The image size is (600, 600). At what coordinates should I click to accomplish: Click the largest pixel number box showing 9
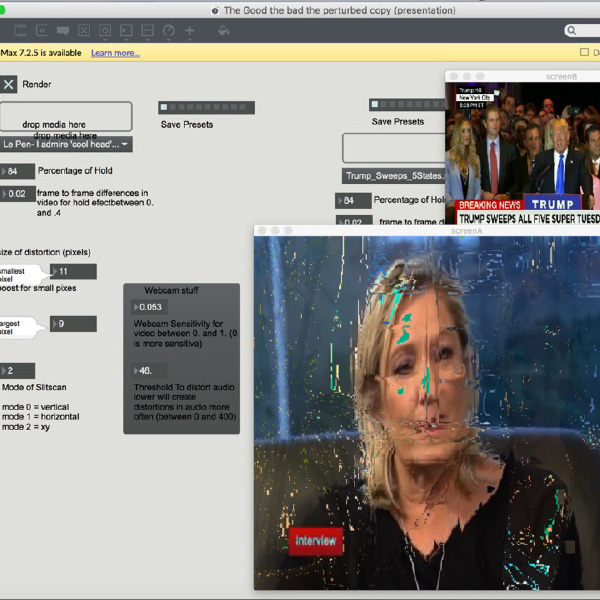coord(74,324)
